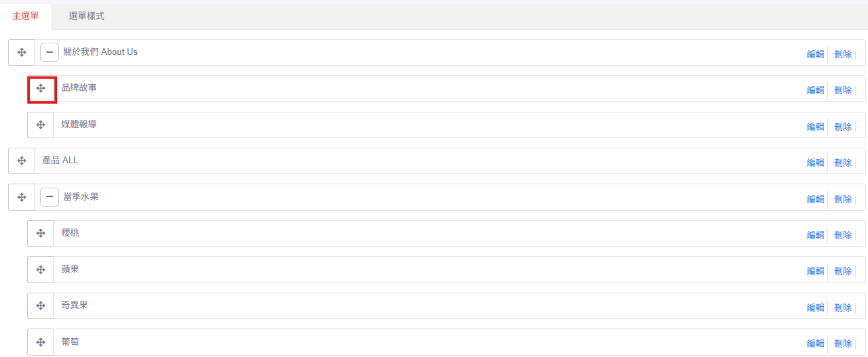868x357 pixels.
Task: Delete the 媒體報導 menu item
Action: [x=843, y=127]
